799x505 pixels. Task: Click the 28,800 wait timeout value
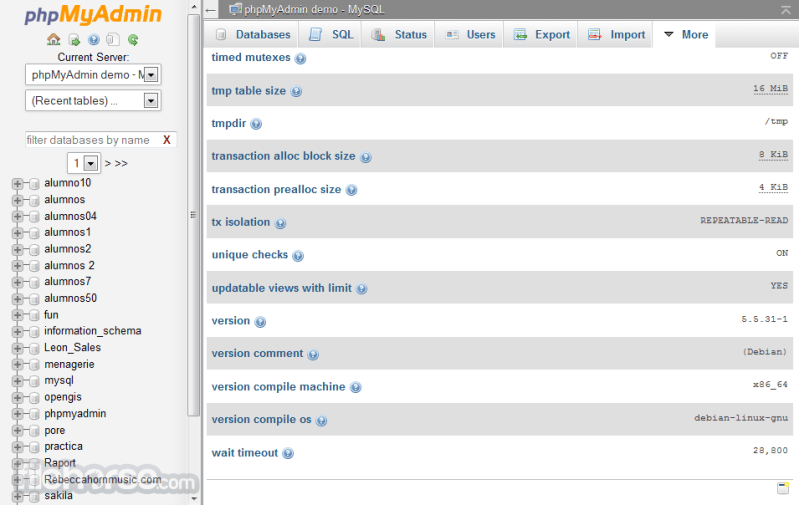pos(770,450)
